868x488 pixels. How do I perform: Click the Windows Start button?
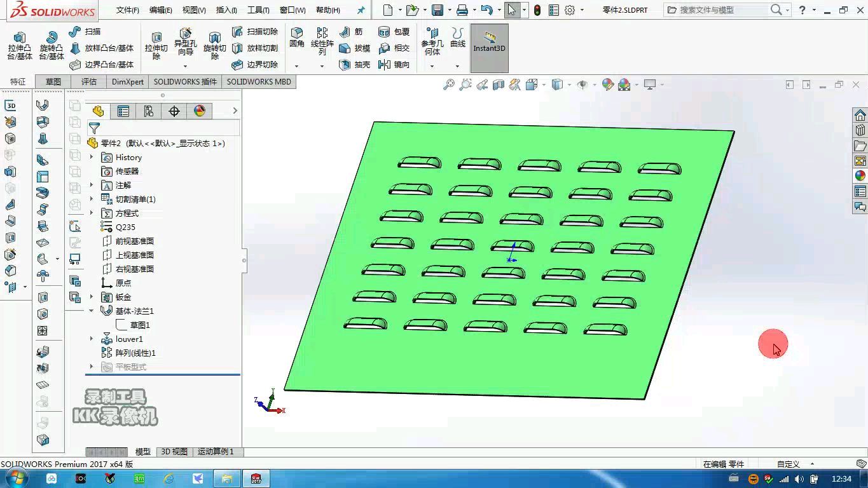(17, 478)
